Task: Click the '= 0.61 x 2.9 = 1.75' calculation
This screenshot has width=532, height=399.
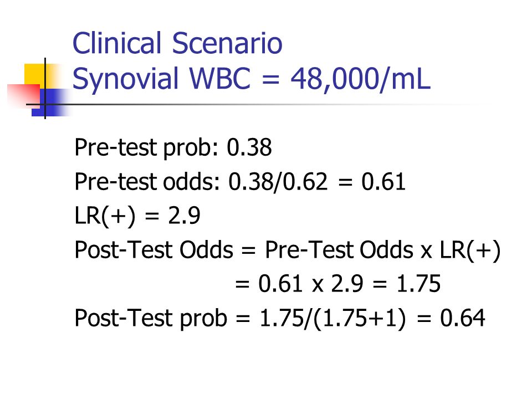Action: pyautogui.click(x=338, y=284)
